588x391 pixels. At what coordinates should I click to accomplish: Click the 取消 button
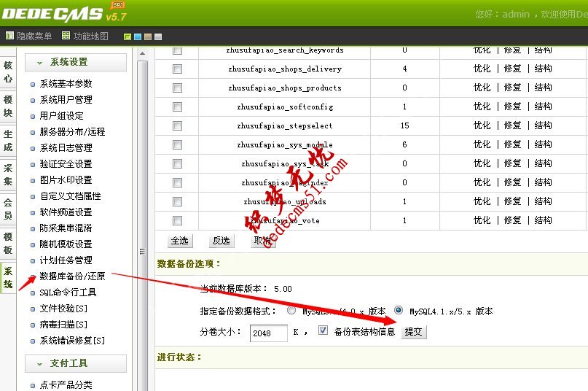(263, 241)
